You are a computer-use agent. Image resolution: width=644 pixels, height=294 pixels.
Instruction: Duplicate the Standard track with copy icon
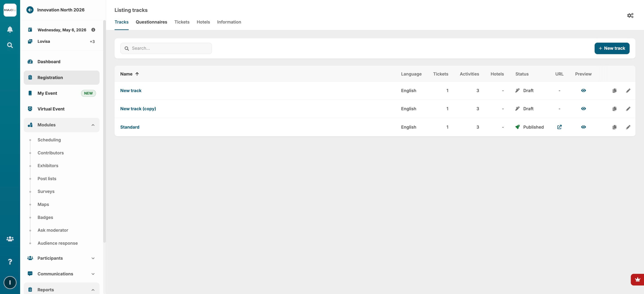(x=614, y=127)
